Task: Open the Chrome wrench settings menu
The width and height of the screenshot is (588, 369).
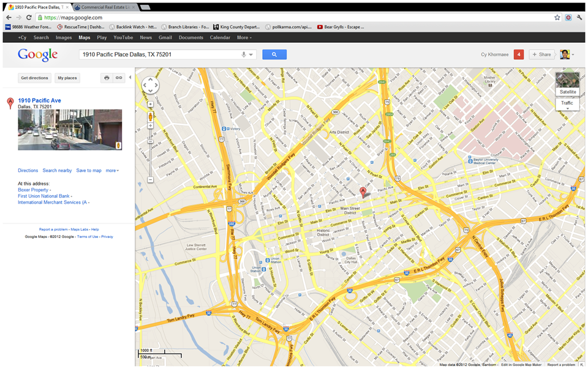Action: [580, 18]
